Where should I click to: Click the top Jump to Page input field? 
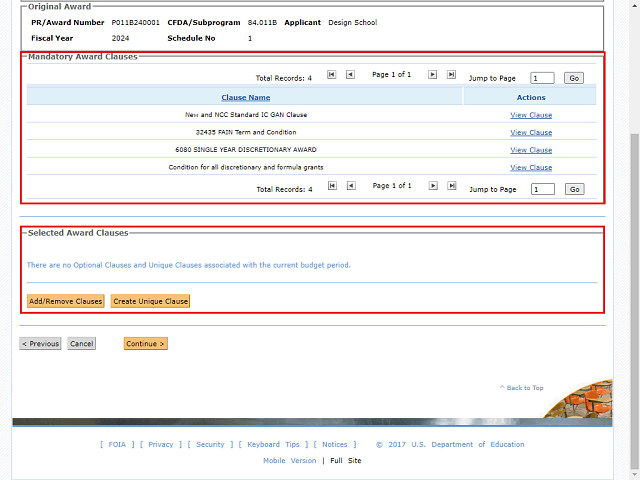click(542, 78)
